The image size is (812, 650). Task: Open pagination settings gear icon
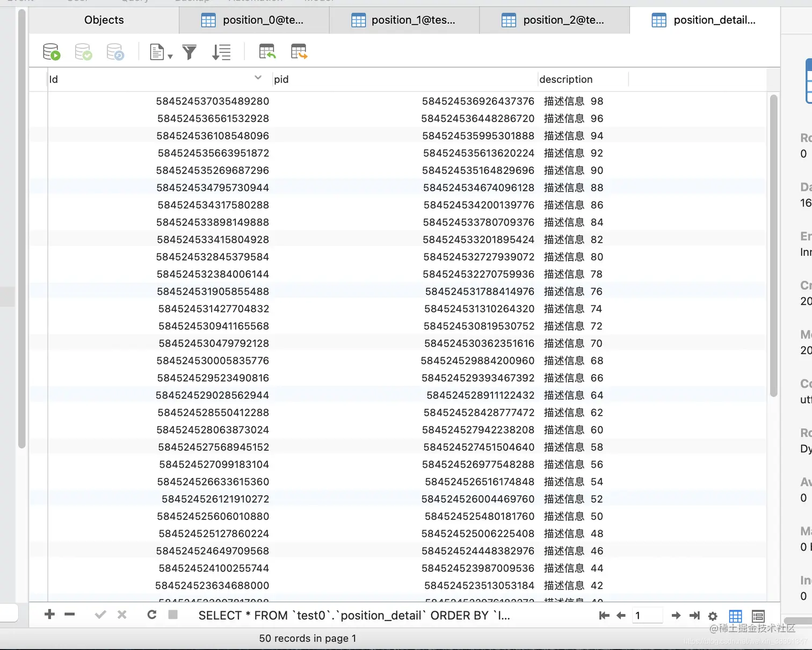pos(713,616)
